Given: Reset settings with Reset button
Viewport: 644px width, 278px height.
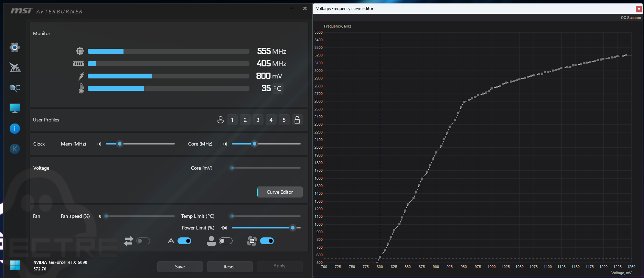Looking at the screenshot, I should 229,267.
